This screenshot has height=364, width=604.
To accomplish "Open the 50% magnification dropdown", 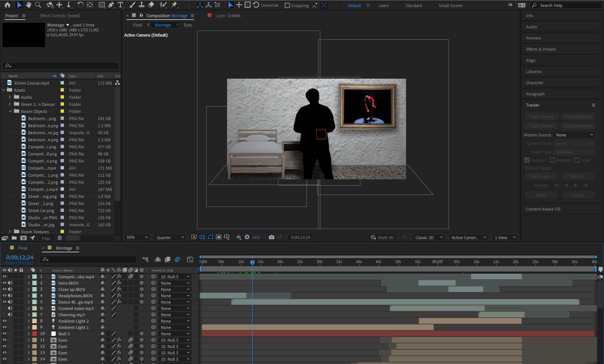I will tap(137, 237).
